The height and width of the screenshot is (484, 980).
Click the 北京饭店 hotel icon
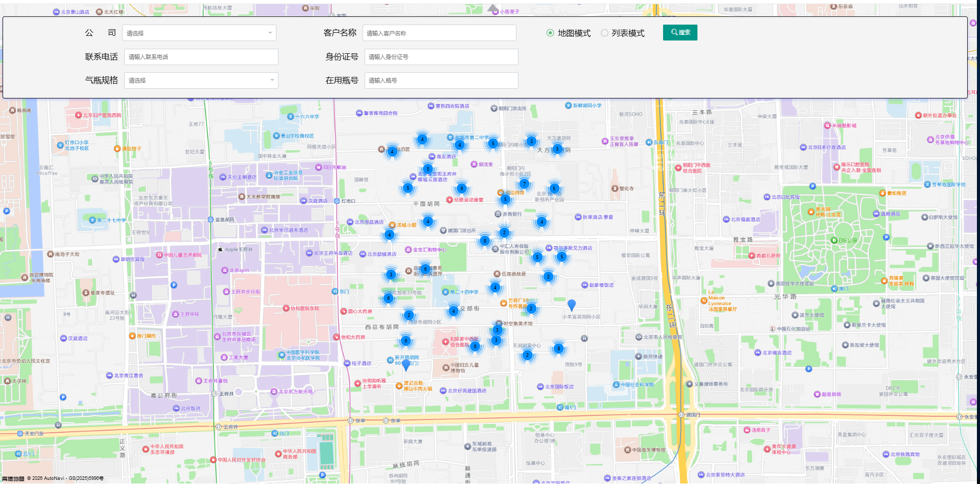pos(176,409)
